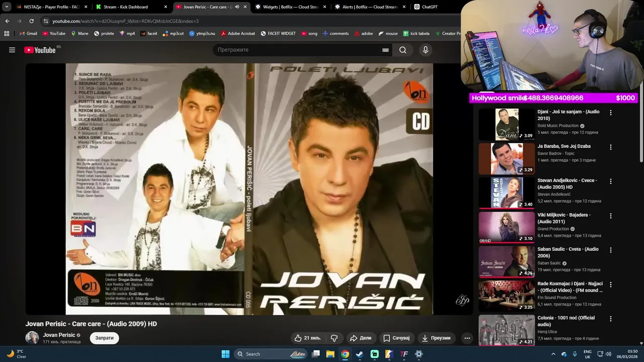Click the YouTube search magnifier button
The image size is (644, 362).
tap(403, 50)
